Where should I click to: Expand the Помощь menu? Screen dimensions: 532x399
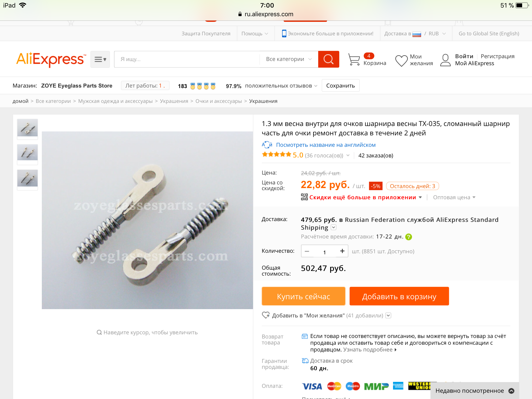tap(255, 34)
